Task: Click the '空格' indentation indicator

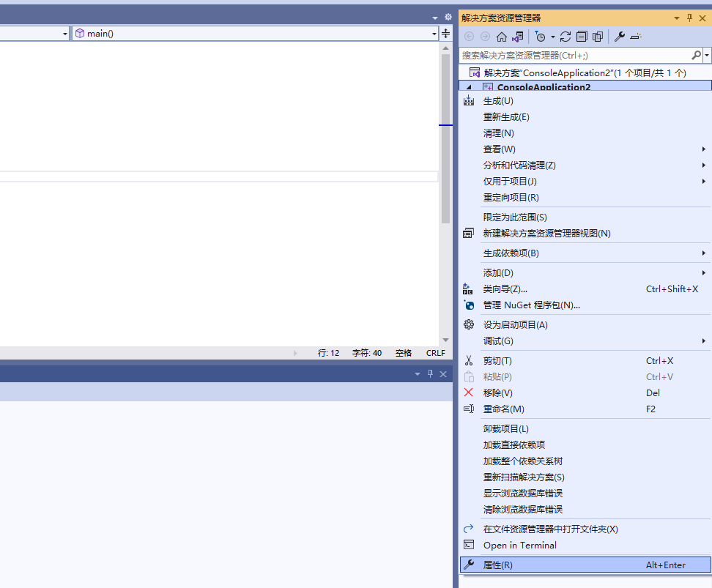Action: [403, 353]
